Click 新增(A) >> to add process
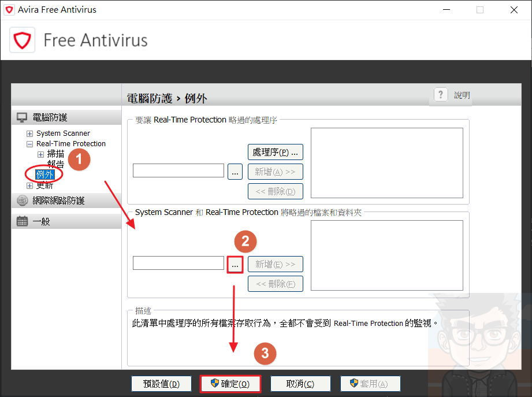Screen dimensions: 532x397 (x=276, y=172)
